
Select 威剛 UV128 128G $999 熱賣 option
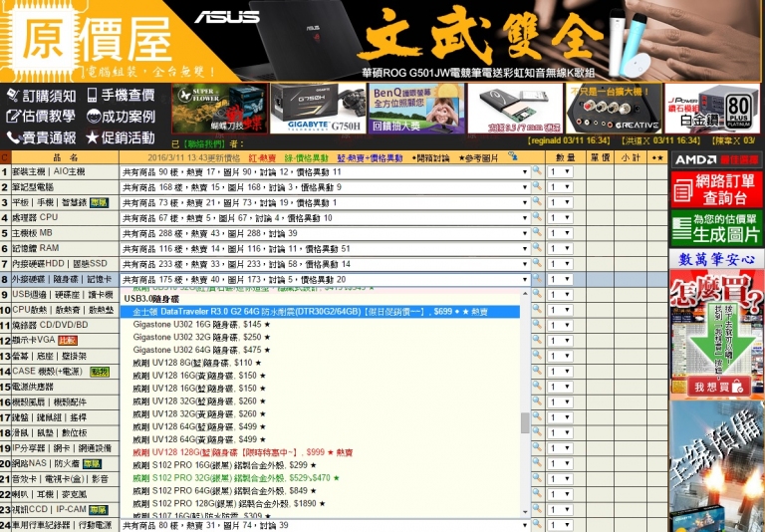pos(320,452)
